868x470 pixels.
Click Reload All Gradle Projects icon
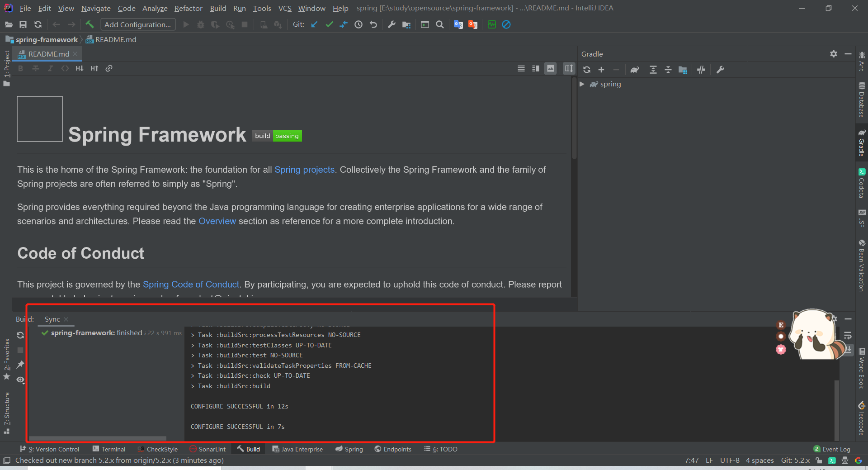[587, 70]
